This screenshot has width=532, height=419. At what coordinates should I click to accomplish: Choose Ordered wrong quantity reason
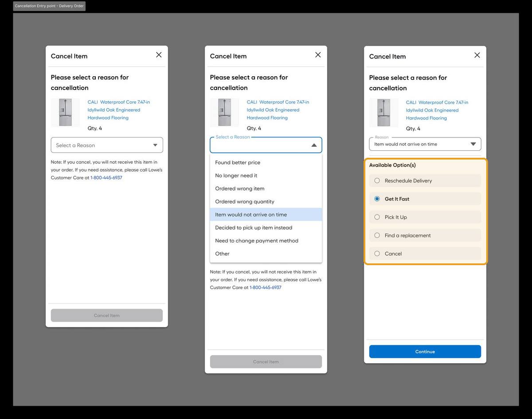click(266, 201)
